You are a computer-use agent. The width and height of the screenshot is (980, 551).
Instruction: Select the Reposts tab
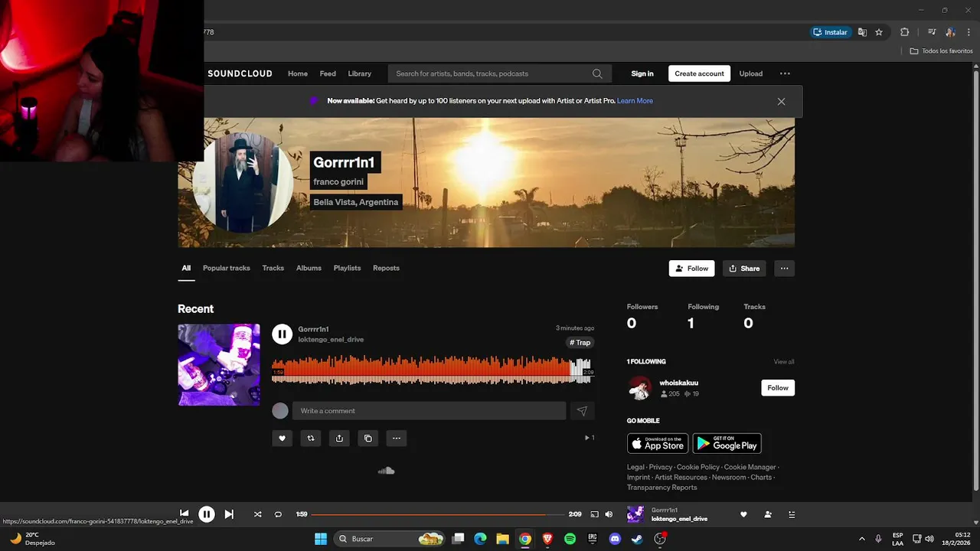click(x=386, y=268)
